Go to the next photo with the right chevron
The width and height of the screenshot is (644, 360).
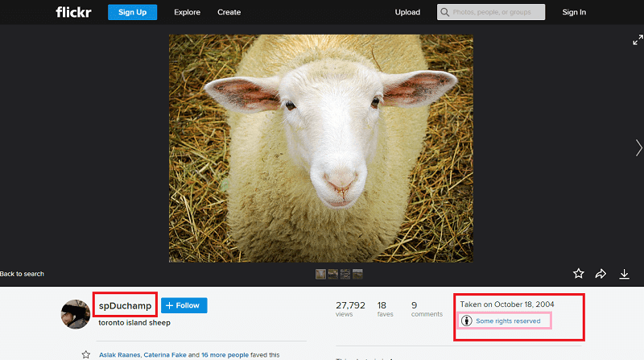pos(638,148)
